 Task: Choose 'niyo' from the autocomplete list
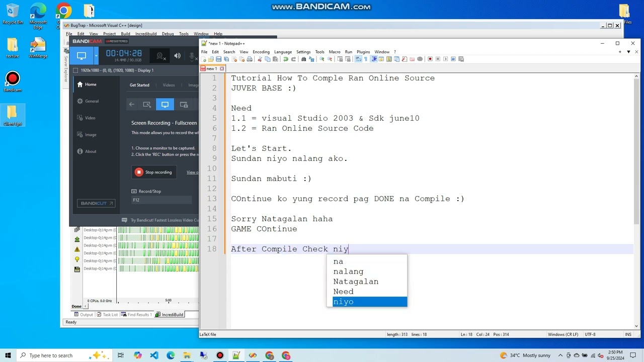click(369, 302)
